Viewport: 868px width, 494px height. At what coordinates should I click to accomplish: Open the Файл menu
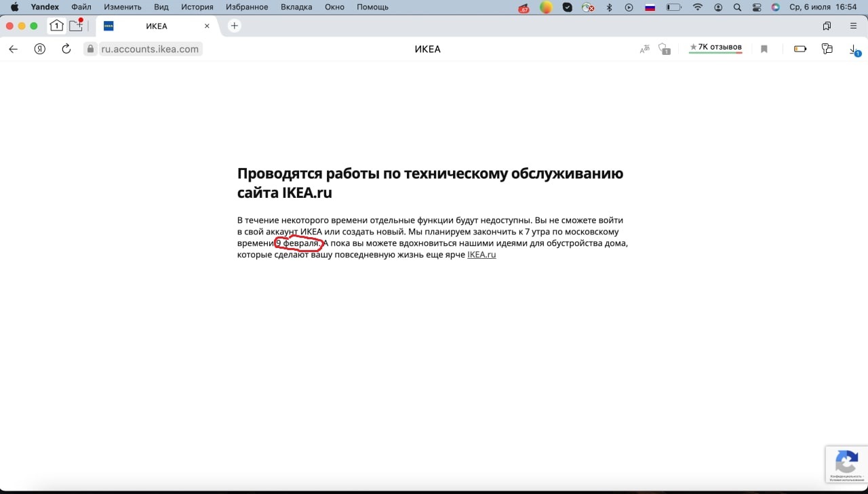click(x=81, y=7)
